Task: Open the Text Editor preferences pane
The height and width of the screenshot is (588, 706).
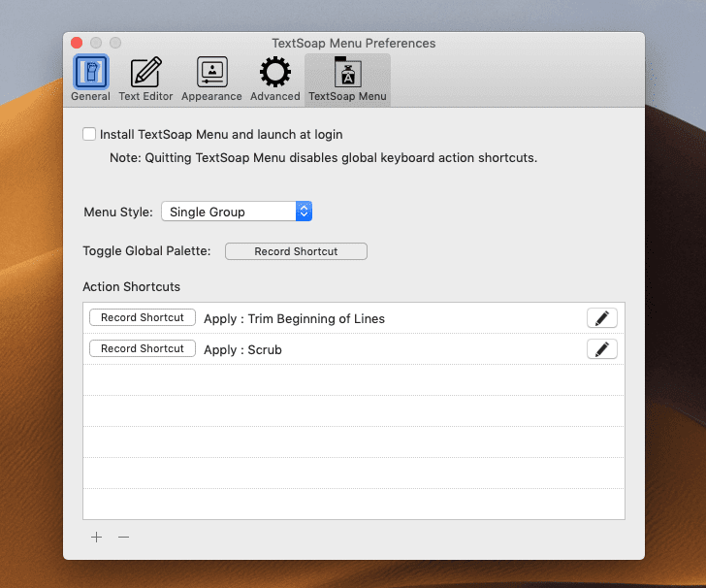Action: click(x=145, y=79)
